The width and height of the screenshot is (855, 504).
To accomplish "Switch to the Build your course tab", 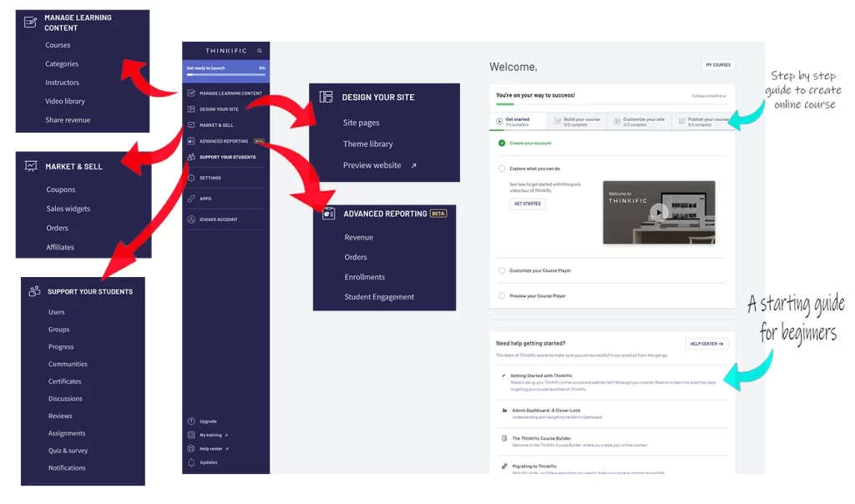I will pyautogui.click(x=580, y=122).
